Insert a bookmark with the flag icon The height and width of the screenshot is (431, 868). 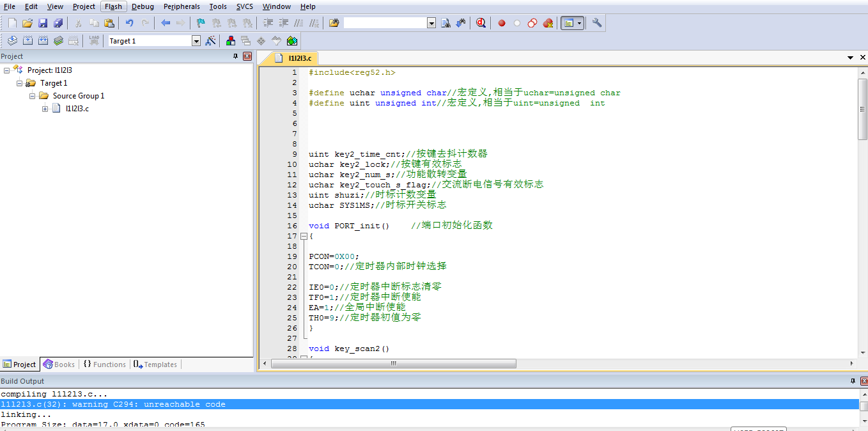point(201,23)
